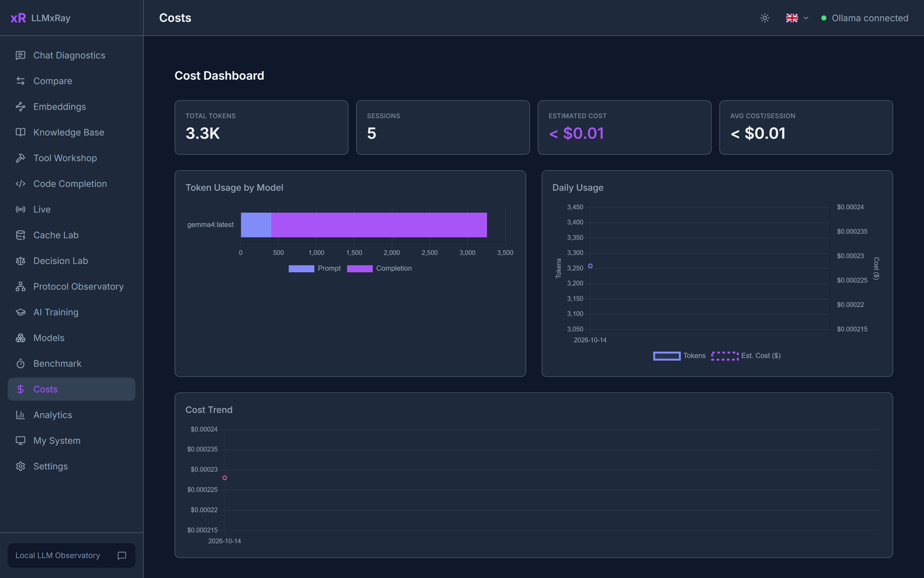This screenshot has width=924, height=578.
Task: Click the Protocol Observatory network icon
Action: pos(20,286)
